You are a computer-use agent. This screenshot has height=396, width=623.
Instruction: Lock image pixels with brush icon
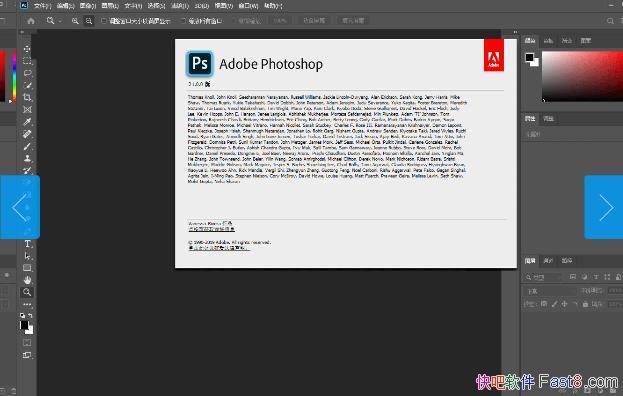pyautogui.click(x=554, y=304)
